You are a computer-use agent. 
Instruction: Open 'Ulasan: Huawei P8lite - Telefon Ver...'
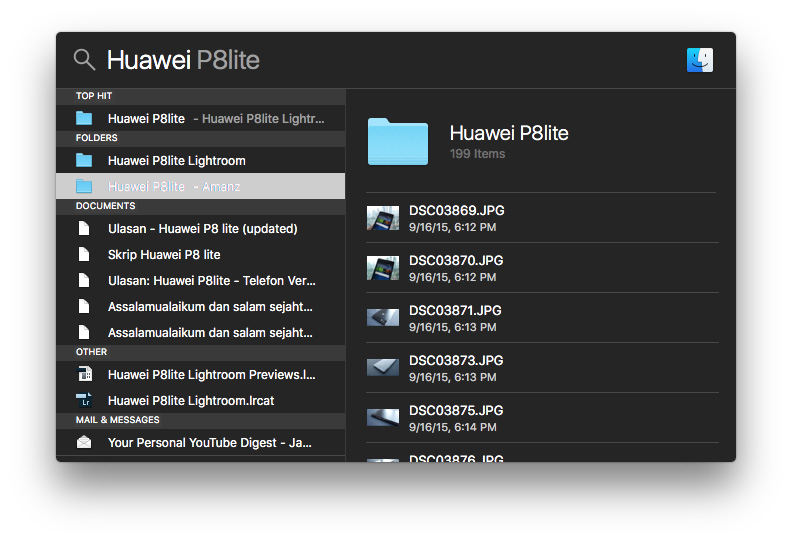(201, 280)
